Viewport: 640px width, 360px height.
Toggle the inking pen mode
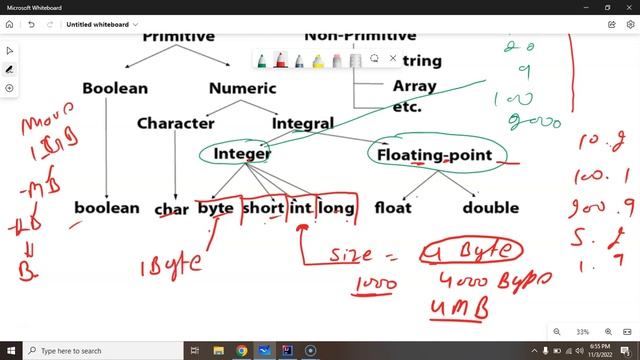pyautogui.click(x=9, y=69)
